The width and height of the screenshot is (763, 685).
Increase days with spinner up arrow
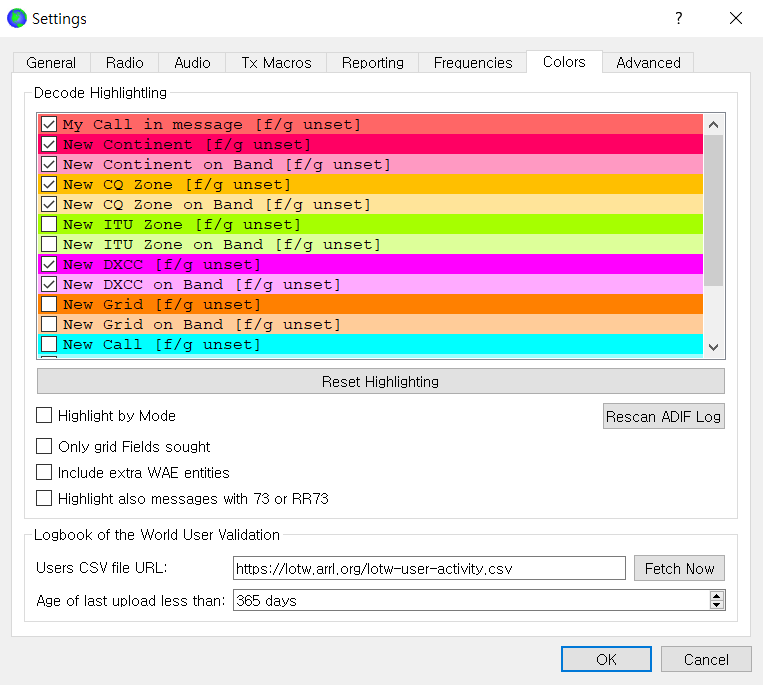tap(717, 595)
